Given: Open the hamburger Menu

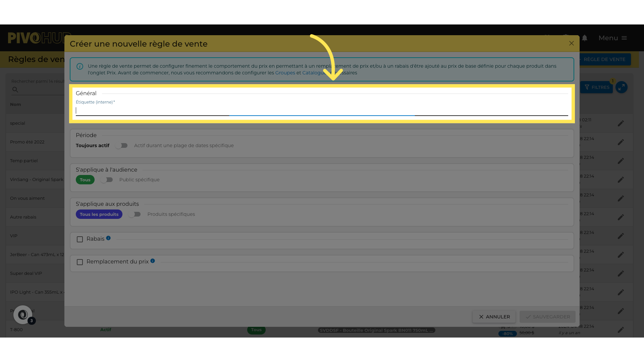Looking at the screenshot, I should pos(612,38).
